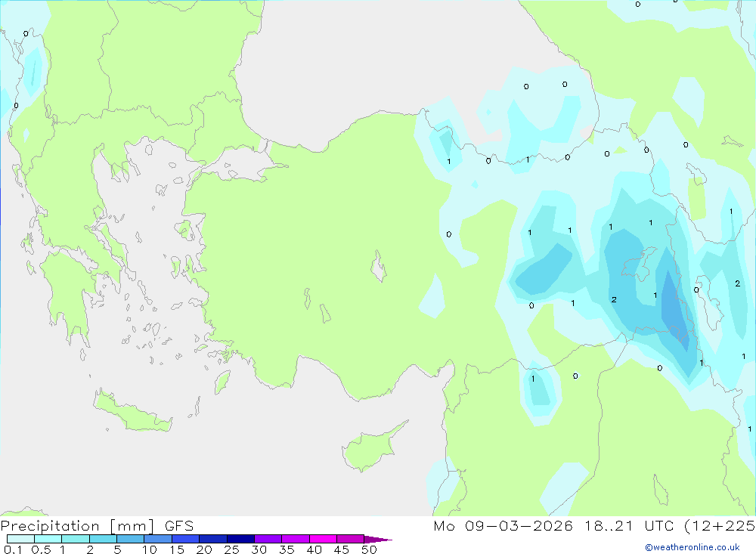Select the 45–50 mm legend color box
The width and height of the screenshot is (756, 554).
tap(351, 539)
